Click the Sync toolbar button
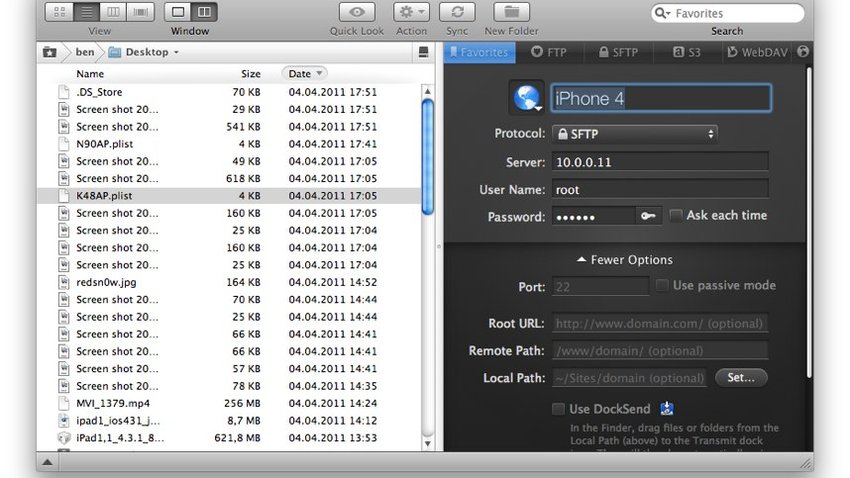Image resolution: width=850 pixels, height=478 pixels. [x=457, y=12]
